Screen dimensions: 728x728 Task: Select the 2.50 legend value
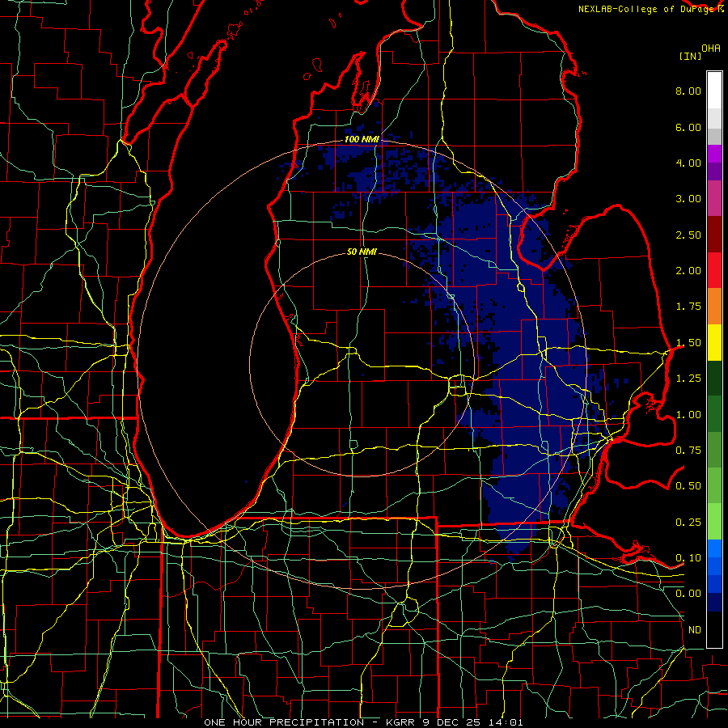688,235
